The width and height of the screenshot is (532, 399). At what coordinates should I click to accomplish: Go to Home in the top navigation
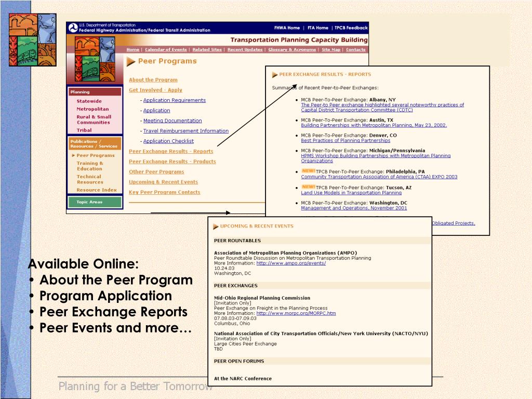[133, 49]
